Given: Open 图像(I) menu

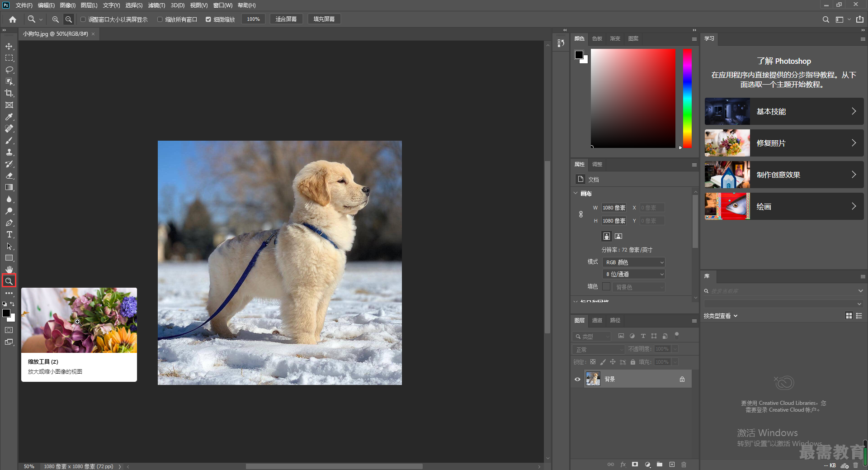Looking at the screenshot, I should 68,5.
